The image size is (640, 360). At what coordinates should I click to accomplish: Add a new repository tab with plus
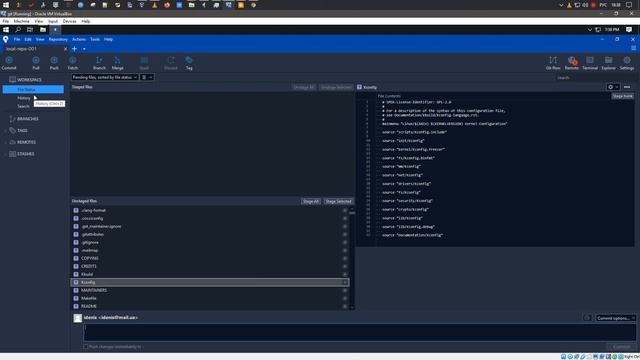pos(74,49)
